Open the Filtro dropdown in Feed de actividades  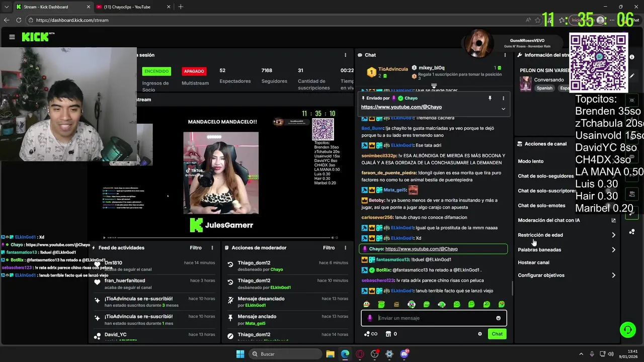tap(196, 248)
